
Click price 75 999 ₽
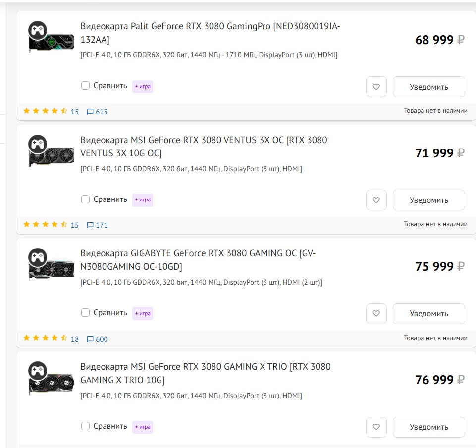point(440,267)
